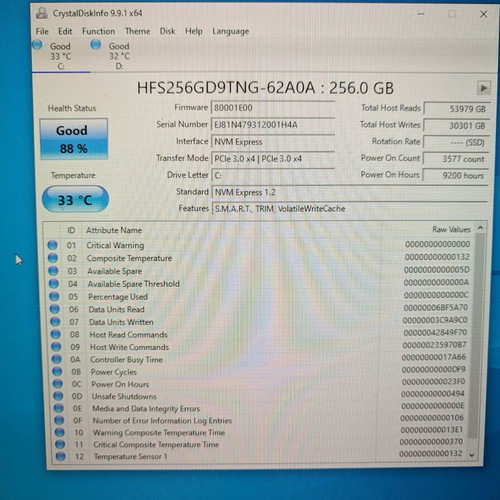
Task: Click the Features field S.M.A.R.T., TRIM
Action: pyautogui.click(x=349, y=209)
